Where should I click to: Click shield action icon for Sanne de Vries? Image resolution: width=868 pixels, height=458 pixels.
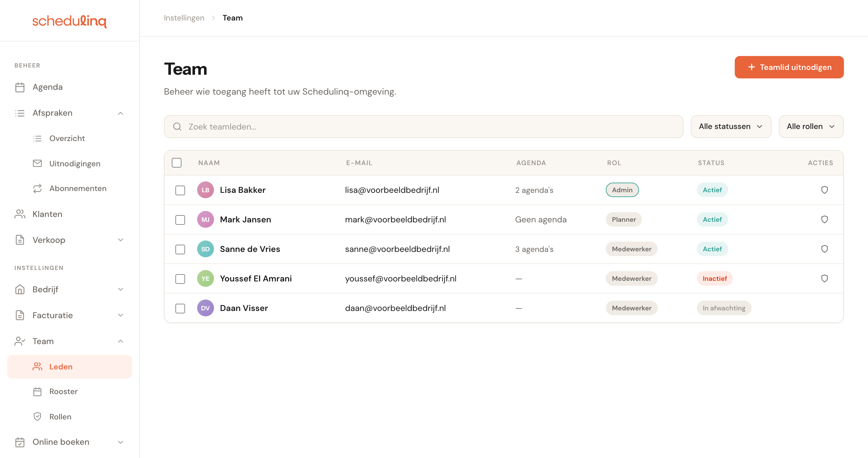click(x=825, y=249)
